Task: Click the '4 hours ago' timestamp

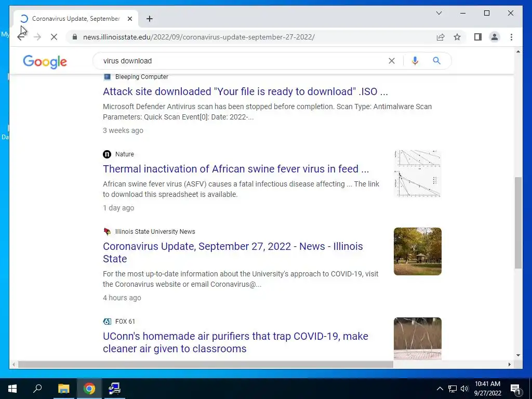Action: point(122,298)
